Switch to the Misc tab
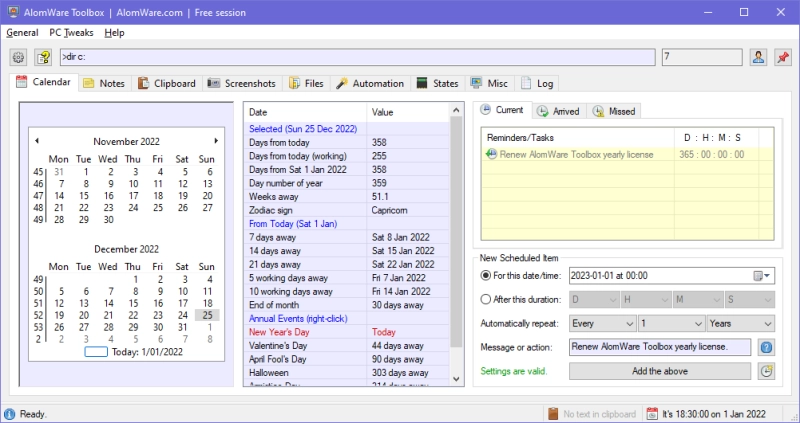 (490, 84)
